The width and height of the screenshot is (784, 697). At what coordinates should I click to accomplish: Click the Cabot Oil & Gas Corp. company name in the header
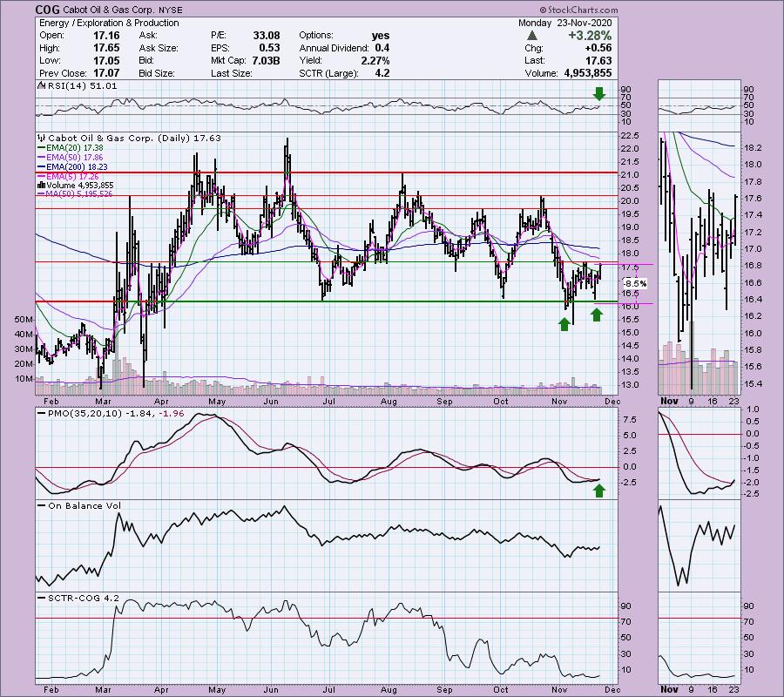click(x=109, y=10)
